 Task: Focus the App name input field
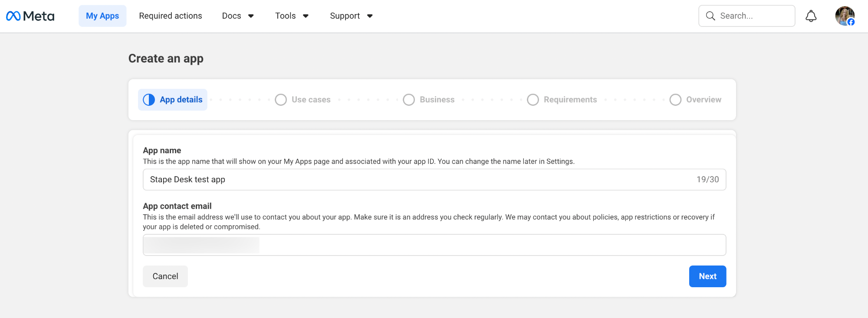point(434,180)
